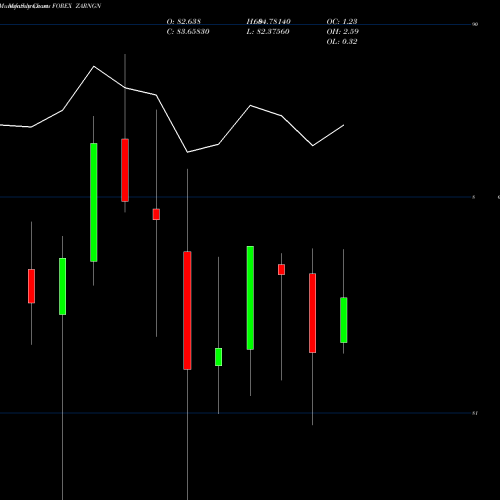Click the green candle second from the left
The image size is (500, 500).
tap(62, 286)
